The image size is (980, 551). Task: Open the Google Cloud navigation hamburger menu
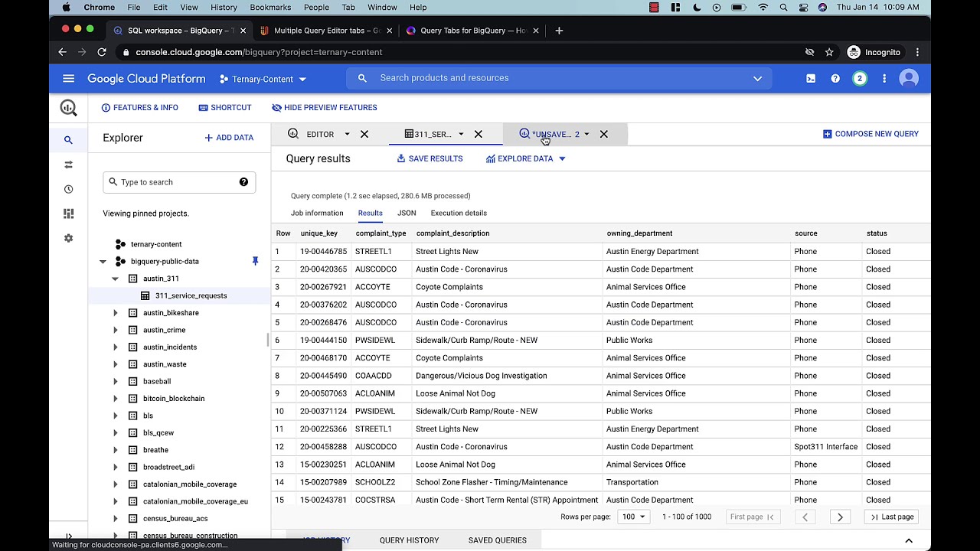click(68, 78)
